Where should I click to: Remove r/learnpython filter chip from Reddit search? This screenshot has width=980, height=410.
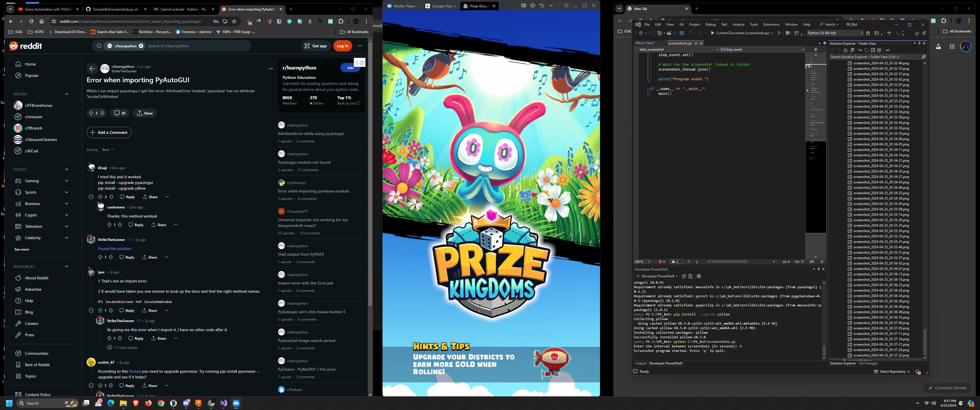pyautogui.click(x=141, y=46)
